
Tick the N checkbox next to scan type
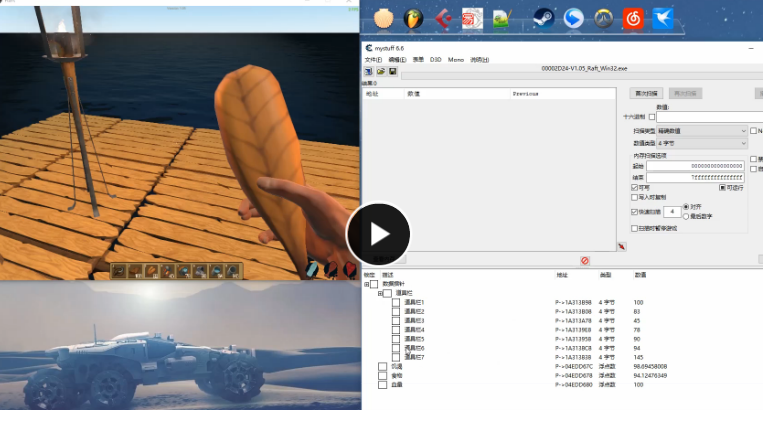point(753,131)
